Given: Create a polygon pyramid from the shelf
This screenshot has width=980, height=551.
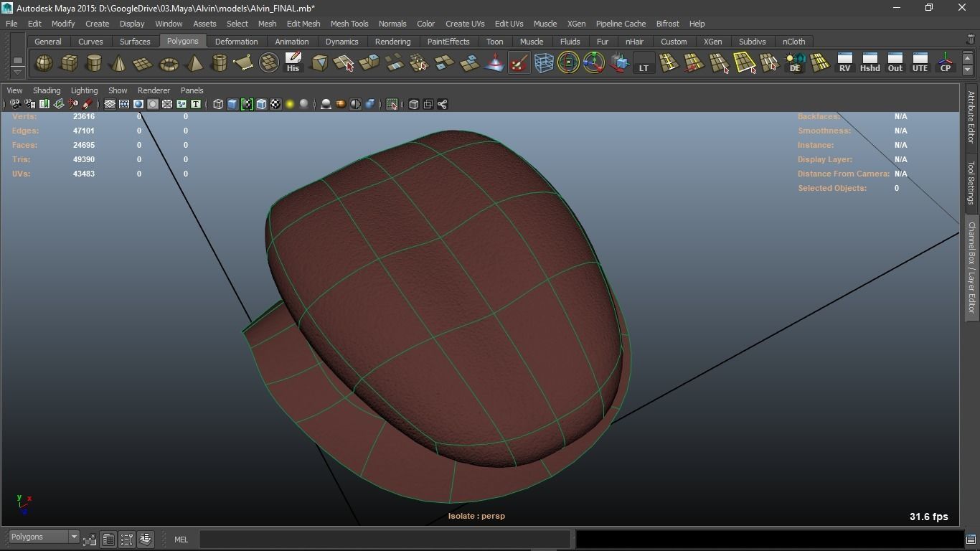Looking at the screenshot, I should 194,63.
